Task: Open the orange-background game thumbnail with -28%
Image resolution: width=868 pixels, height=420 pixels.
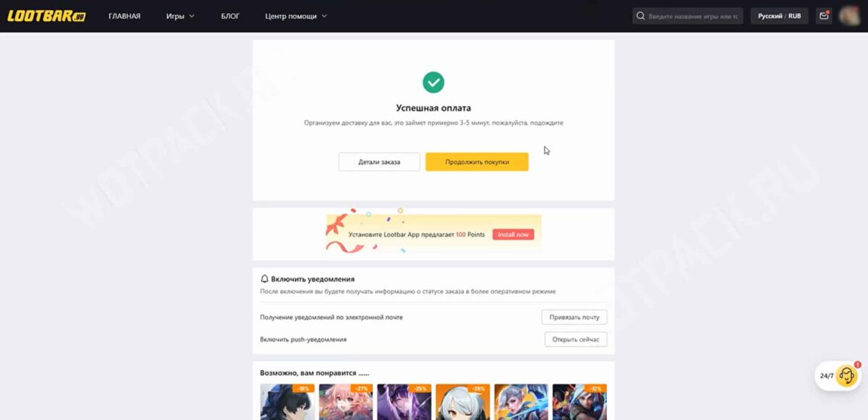Action: coord(463,402)
